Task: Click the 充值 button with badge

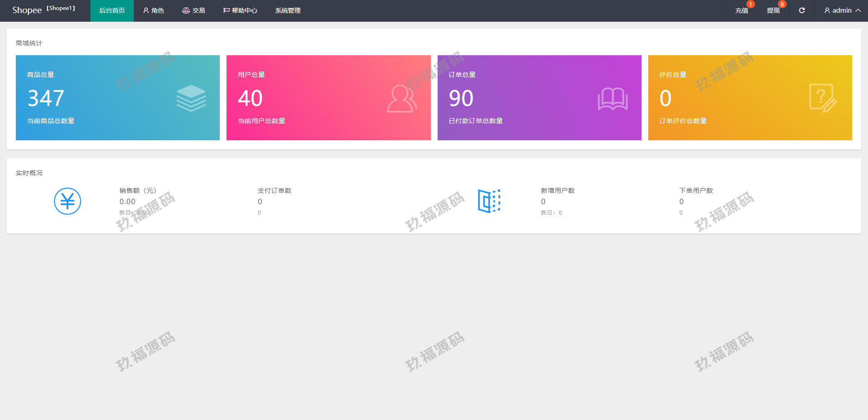Action: (741, 10)
